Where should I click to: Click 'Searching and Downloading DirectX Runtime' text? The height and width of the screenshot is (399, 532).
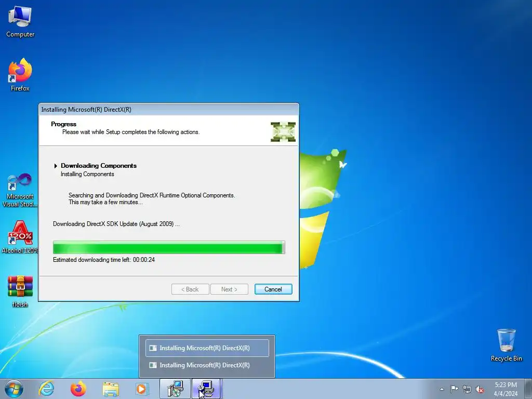[152, 195]
